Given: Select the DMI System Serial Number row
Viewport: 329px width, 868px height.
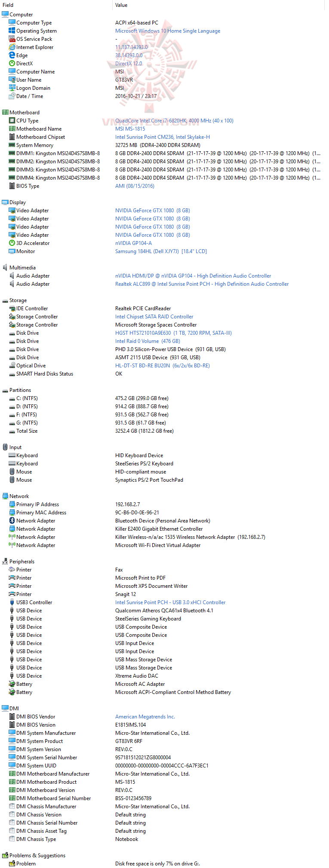Looking at the screenshot, I should 164,758.
